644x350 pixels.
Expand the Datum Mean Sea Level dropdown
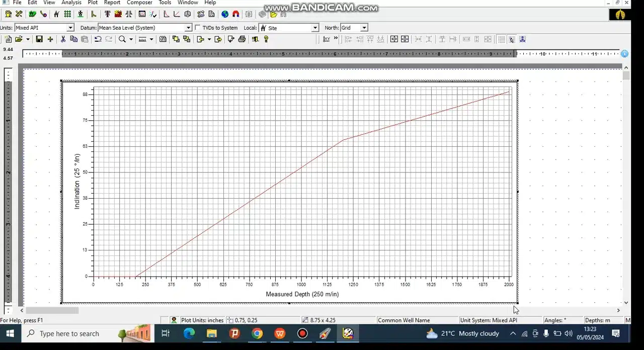coord(188,28)
